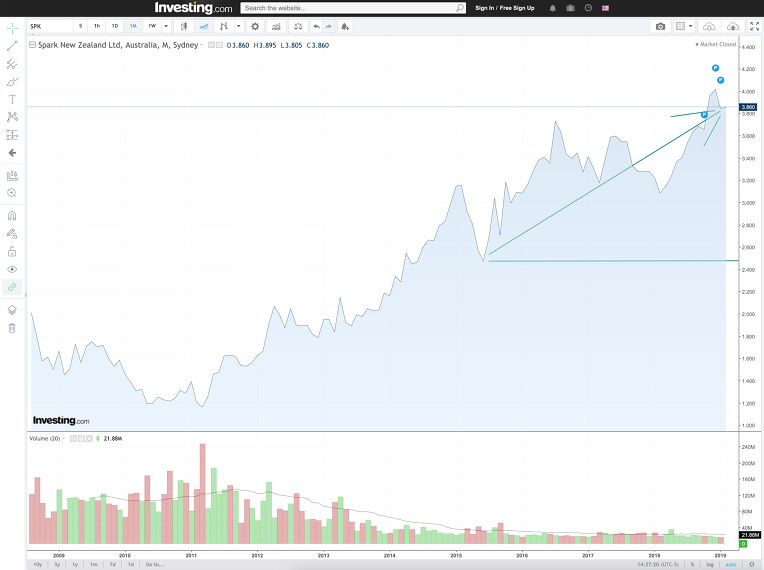Viewport: 764px width, 570px height.
Task: Open bottom-right chart settings gear
Action: point(752,564)
